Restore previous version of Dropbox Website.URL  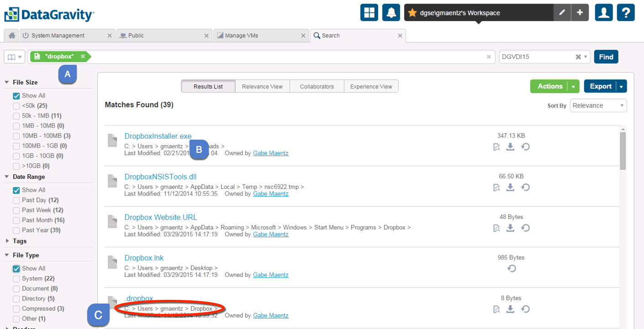click(526, 228)
